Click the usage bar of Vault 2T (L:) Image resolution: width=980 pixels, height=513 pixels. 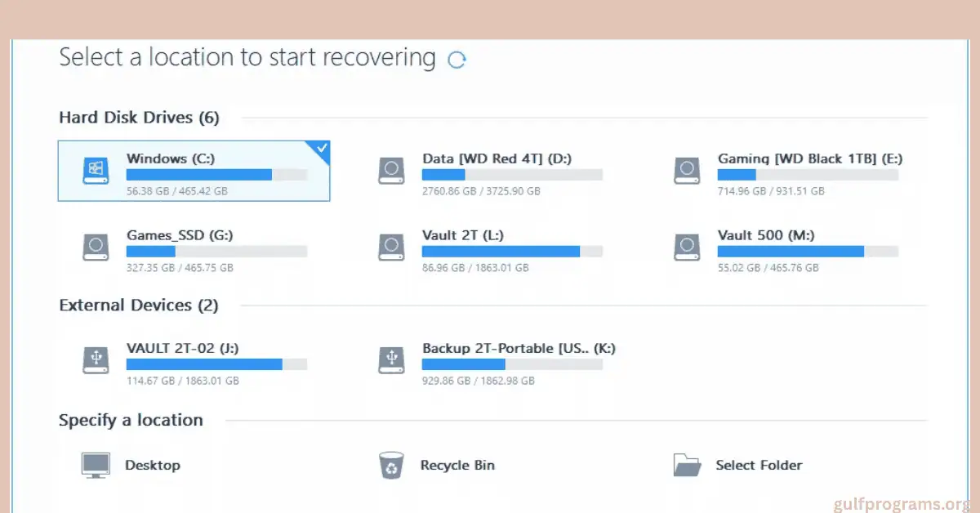tap(512, 251)
